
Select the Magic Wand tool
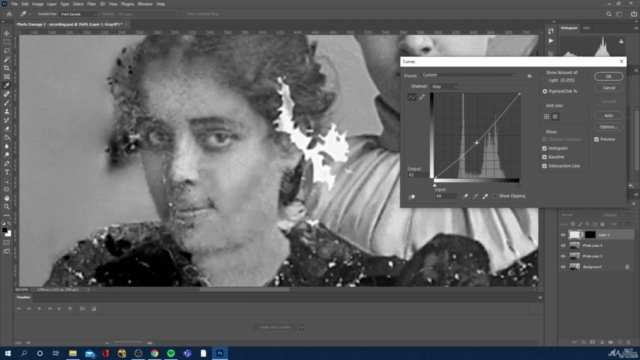pyautogui.click(x=7, y=60)
